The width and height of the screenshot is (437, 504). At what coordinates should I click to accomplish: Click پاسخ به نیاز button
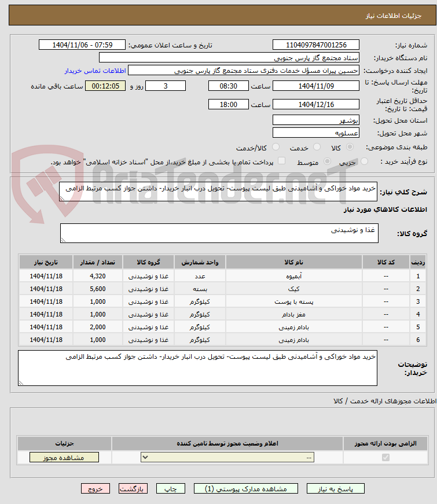pyautogui.click(x=335, y=488)
